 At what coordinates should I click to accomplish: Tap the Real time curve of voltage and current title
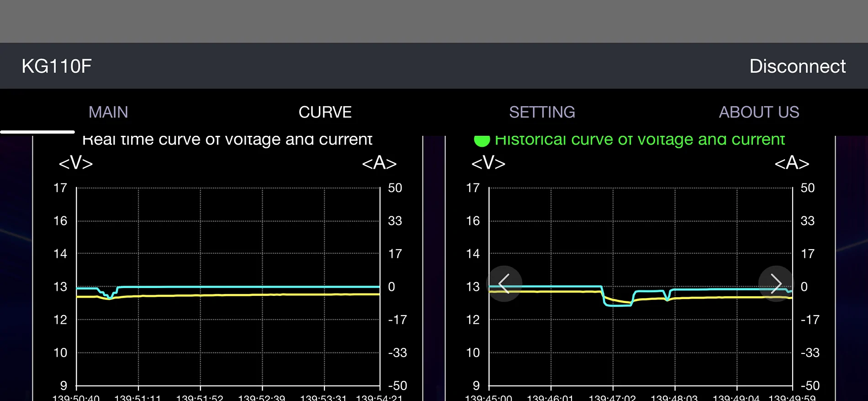point(227,140)
